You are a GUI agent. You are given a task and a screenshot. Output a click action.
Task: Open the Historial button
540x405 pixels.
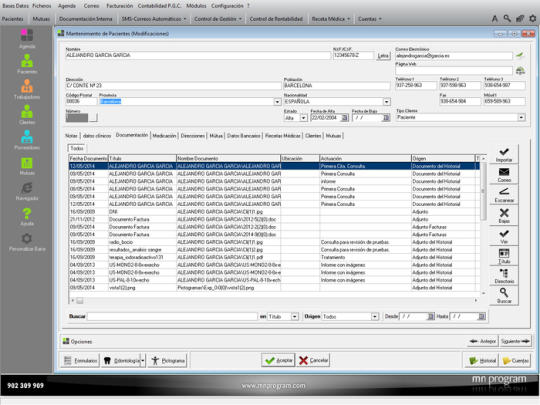[482, 361]
